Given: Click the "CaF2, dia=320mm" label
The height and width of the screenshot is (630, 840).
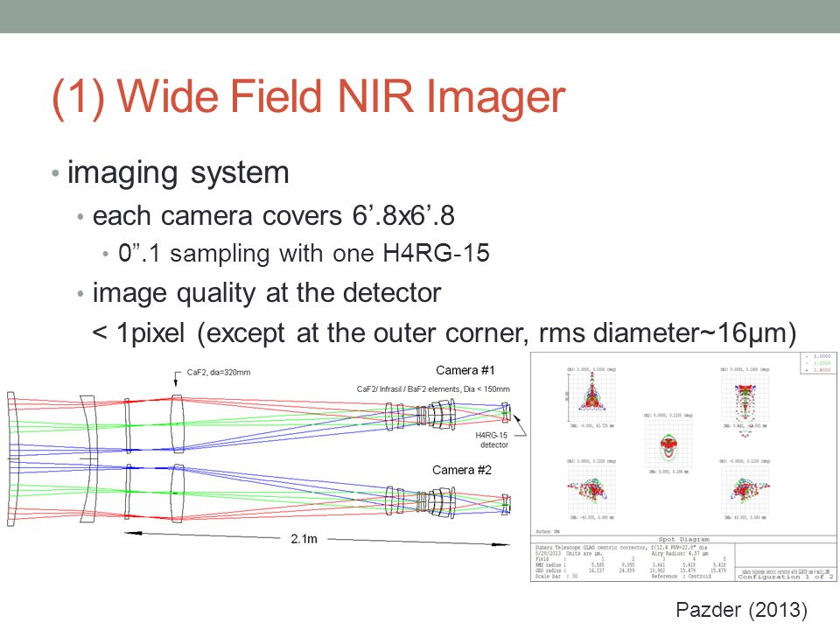Looking at the screenshot, I should pos(219,372).
